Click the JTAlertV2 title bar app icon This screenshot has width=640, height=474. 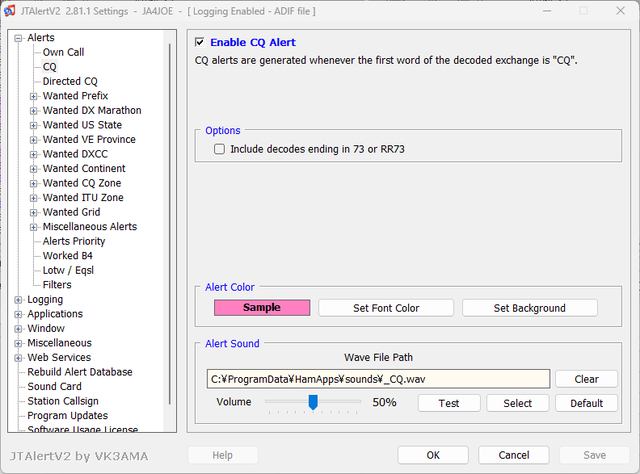[x=9, y=11]
